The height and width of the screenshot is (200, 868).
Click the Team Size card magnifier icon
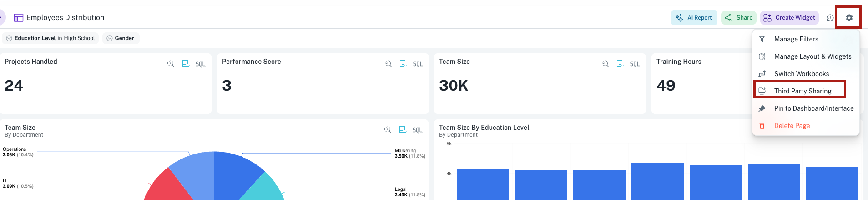(x=605, y=64)
